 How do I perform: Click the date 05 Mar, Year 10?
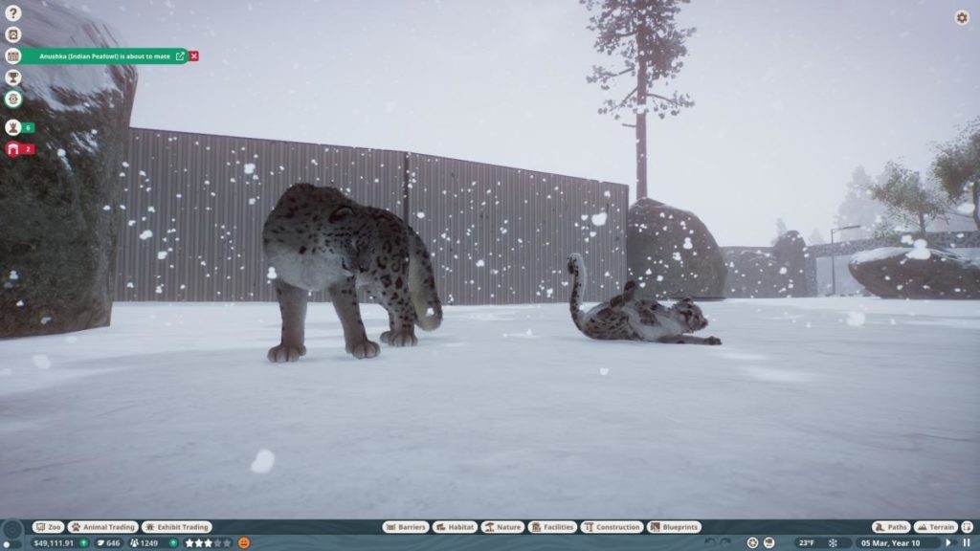(891, 543)
